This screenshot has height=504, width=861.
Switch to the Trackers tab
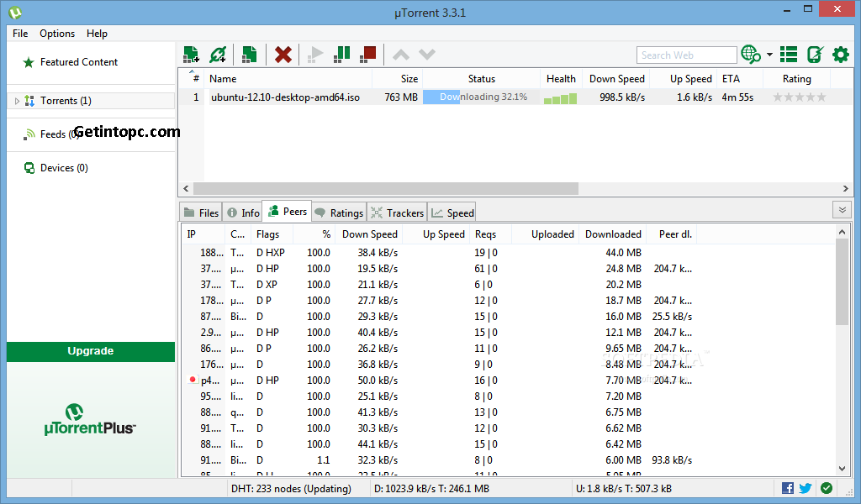(397, 213)
